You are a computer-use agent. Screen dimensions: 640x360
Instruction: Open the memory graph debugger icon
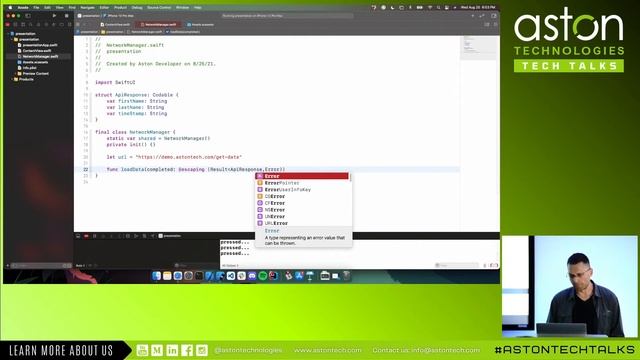(x=136, y=236)
